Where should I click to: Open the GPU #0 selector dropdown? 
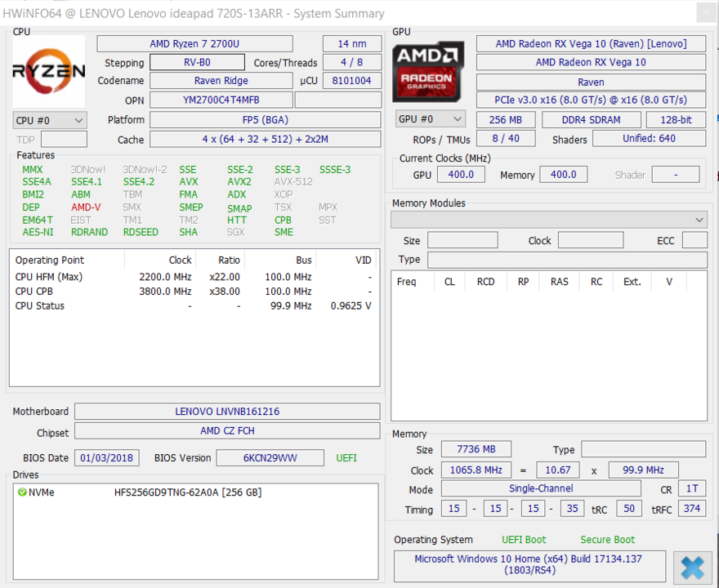coord(430,119)
